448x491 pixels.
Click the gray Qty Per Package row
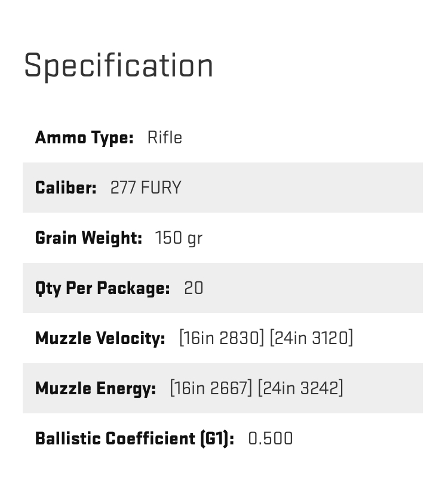point(223,288)
